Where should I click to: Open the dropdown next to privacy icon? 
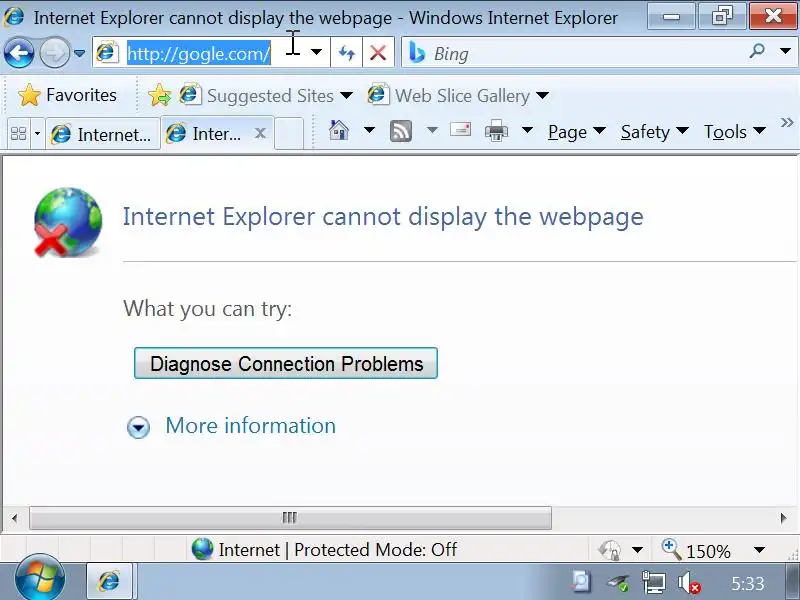point(637,550)
